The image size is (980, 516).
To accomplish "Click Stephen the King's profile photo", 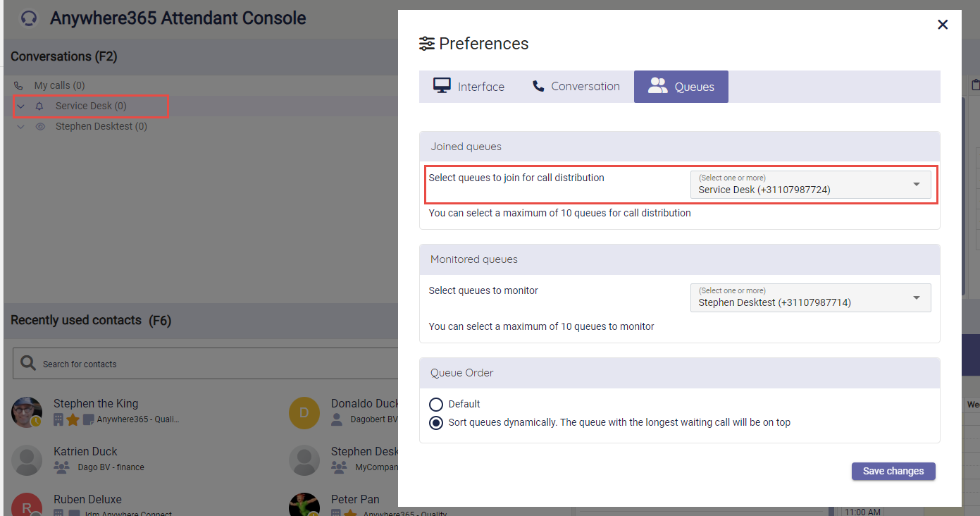I will point(27,412).
